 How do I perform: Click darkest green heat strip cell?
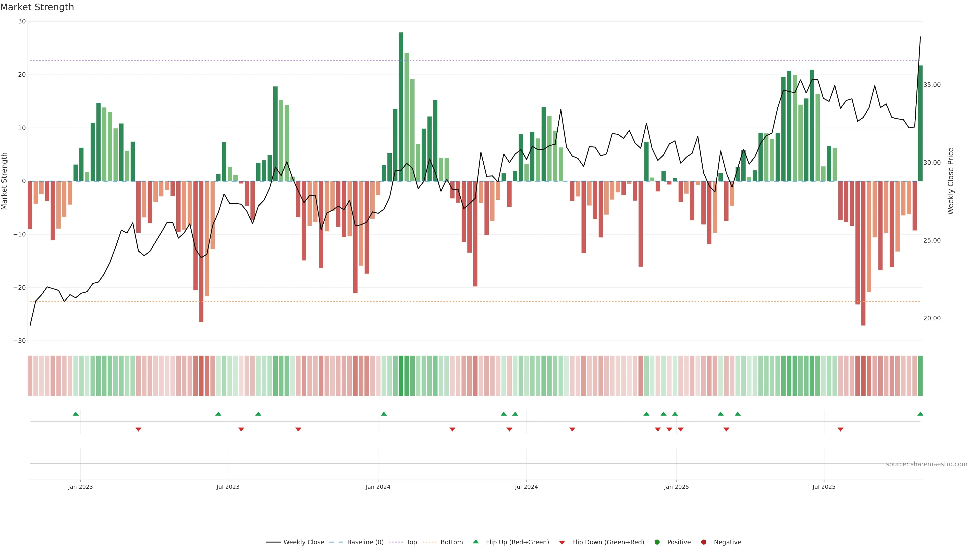[401, 376]
